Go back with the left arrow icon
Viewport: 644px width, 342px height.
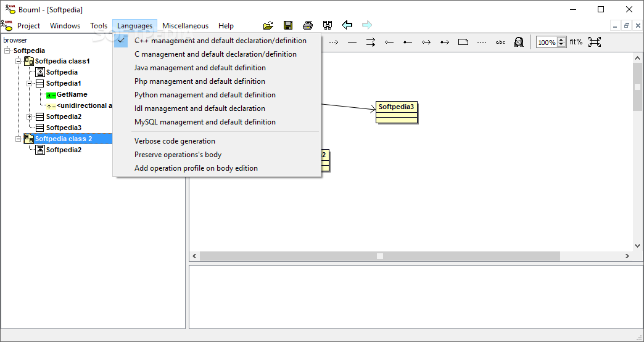[347, 25]
